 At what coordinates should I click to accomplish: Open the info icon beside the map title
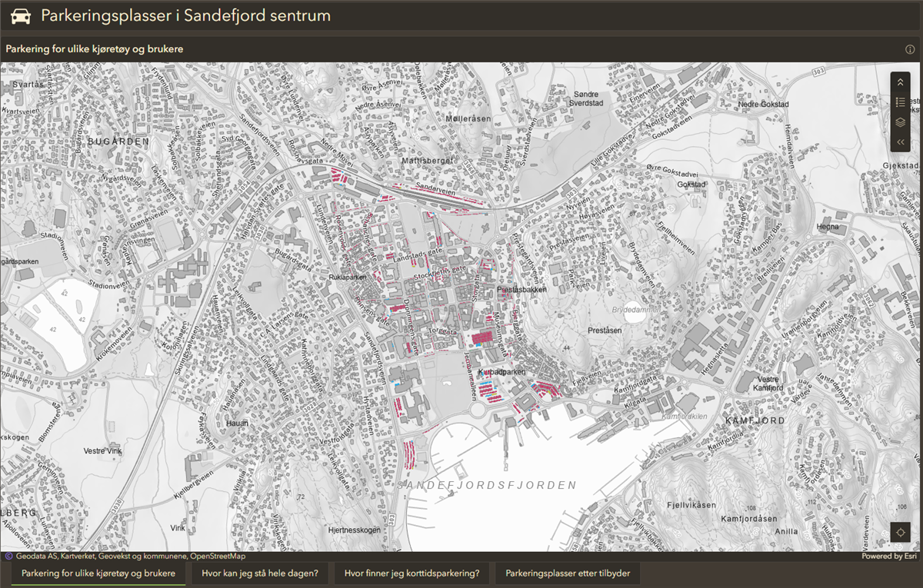pyautogui.click(x=910, y=49)
